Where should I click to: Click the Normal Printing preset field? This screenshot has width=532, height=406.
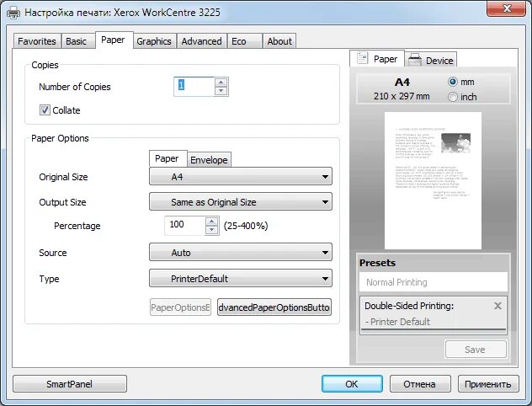[434, 281]
